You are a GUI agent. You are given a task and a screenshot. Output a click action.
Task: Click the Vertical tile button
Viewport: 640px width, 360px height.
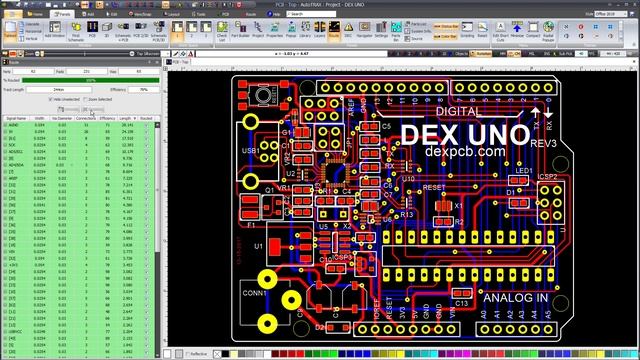(29, 38)
